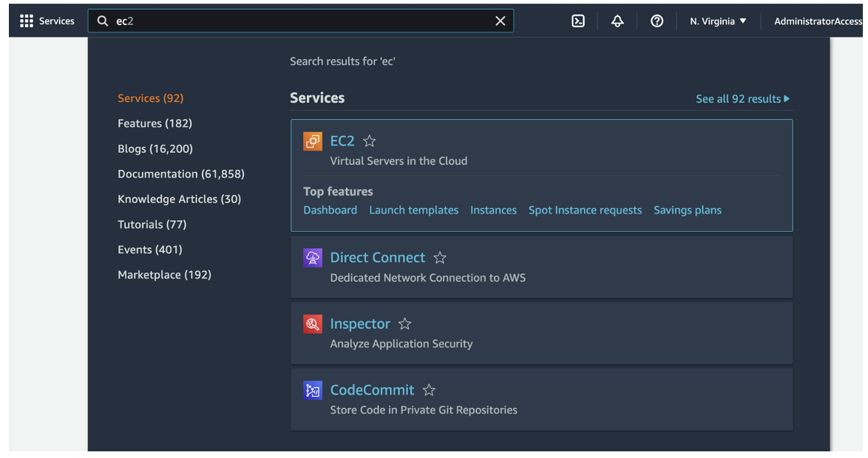
Task: Click 'Analyze Application Security' text
Action: click(401, 344)
